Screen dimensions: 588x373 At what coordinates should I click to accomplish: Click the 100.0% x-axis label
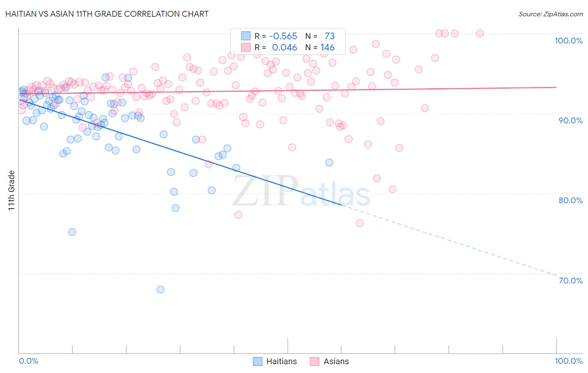coord(568,361)
